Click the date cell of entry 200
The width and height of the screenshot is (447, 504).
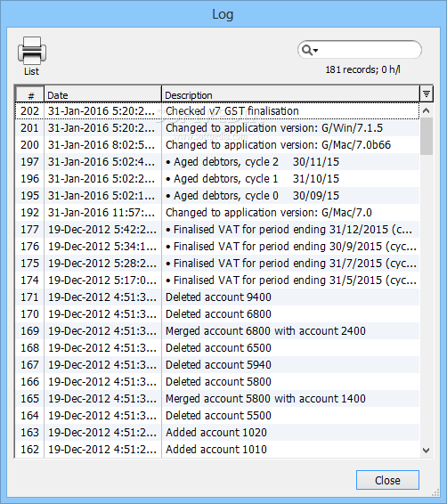[102, 145]
